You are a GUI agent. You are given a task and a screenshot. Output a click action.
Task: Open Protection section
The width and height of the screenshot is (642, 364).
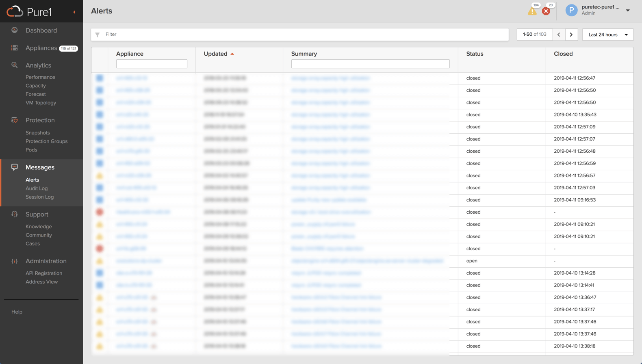pos(40,120)
